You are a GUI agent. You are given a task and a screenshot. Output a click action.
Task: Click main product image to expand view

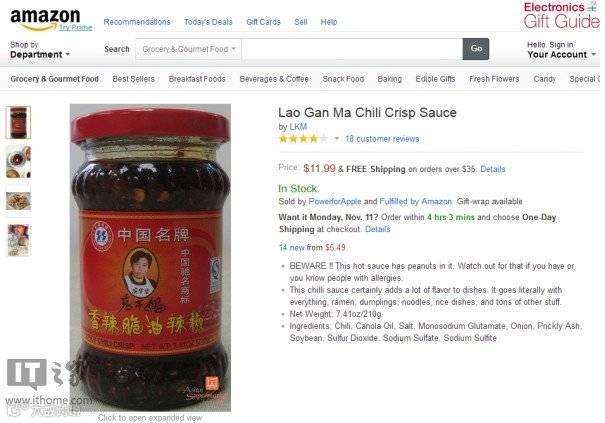pos(150,258)
